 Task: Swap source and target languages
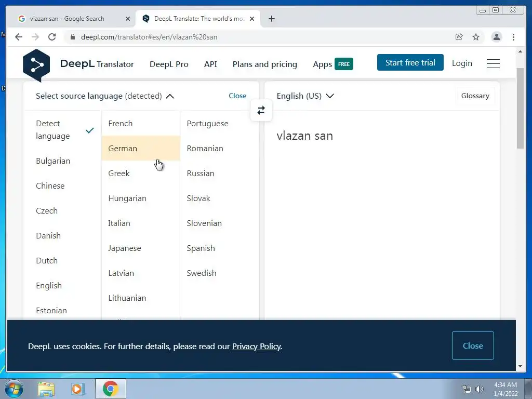261,110
